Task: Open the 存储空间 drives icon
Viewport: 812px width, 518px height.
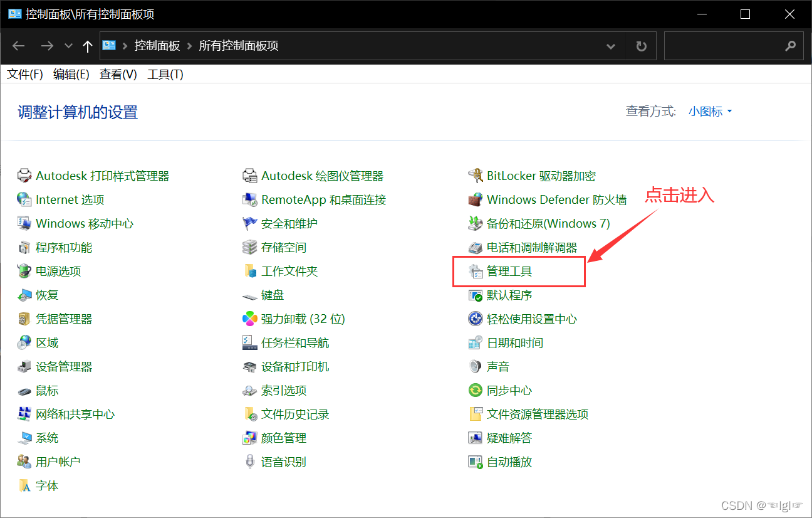Action: (x=250, y=247)
